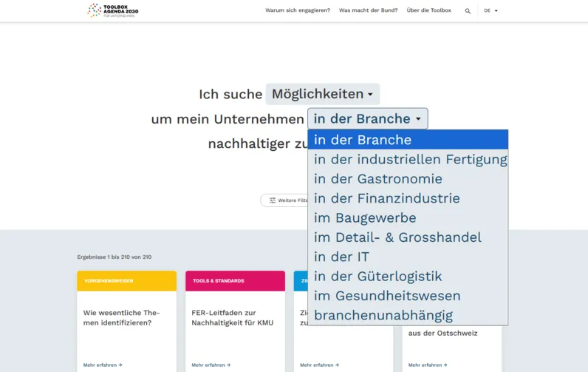Viewport: 588px width, 372px height.
Task: Expand the Möglichkeiten dropdown
Action: pyautogui.click(x=322, y=94)
